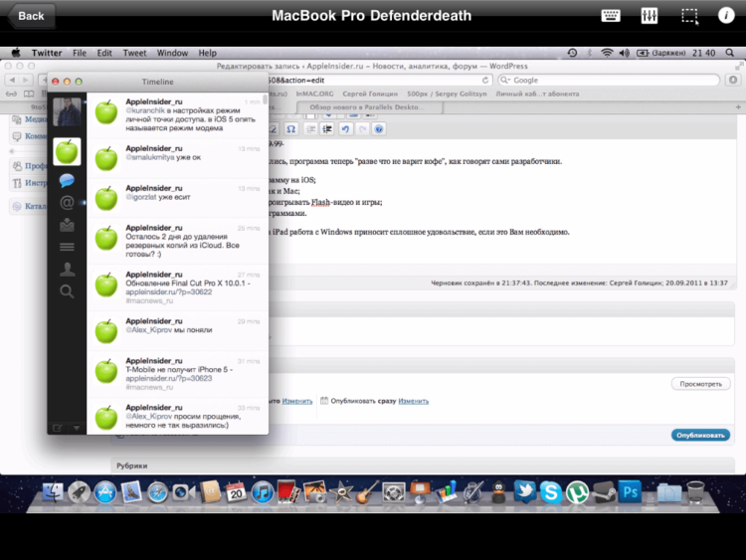Screen dimensions: 746x560
Task: Click the Indent icon in WordPress toolbar
Action: 327,129
